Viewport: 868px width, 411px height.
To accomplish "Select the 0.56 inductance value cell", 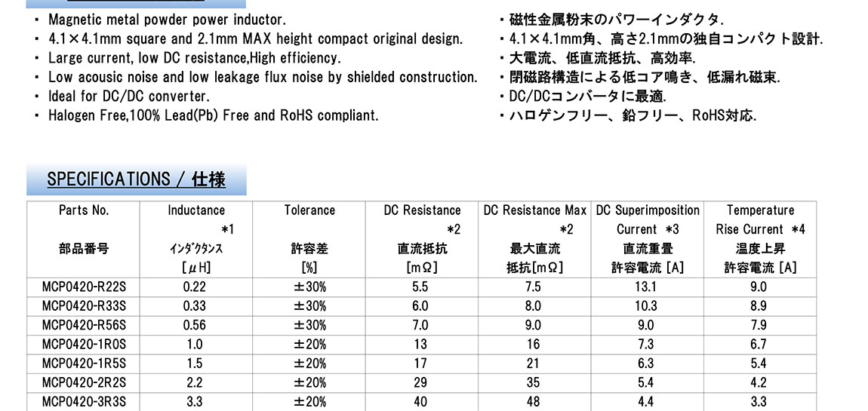I will pos(195,325).
